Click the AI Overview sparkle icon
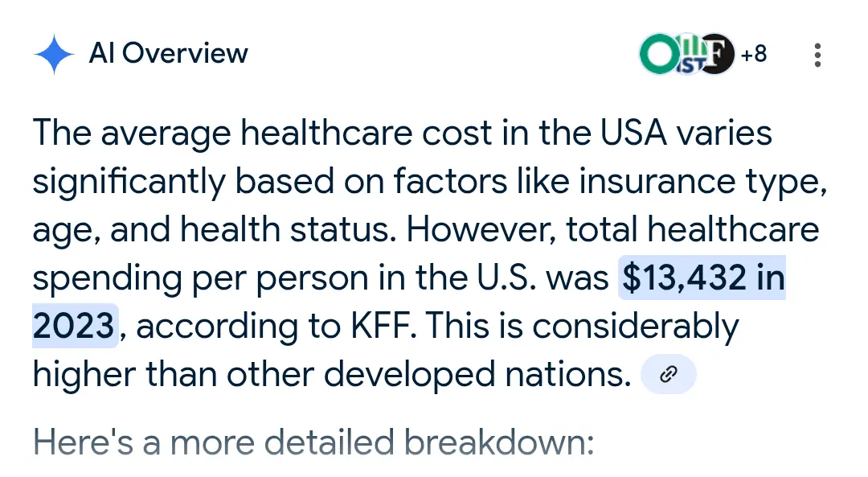This screenshot has height=477, width=868. 54,55
